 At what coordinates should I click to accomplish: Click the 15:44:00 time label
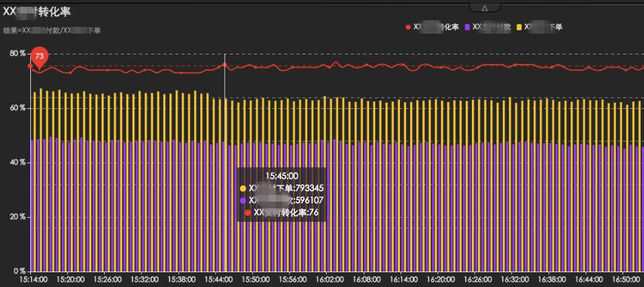[x=219, y=279]
